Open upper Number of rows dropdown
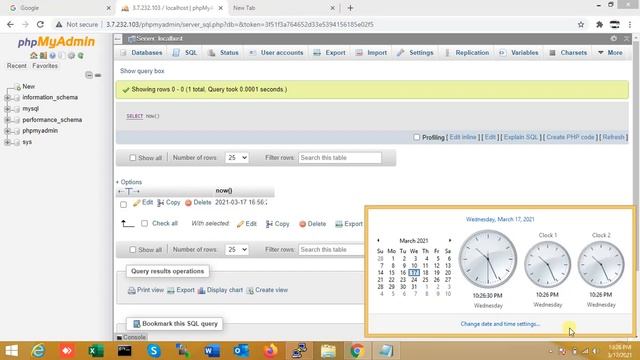Image resolution: width=640 pixels, height=360 pixels. coord(236,158)
